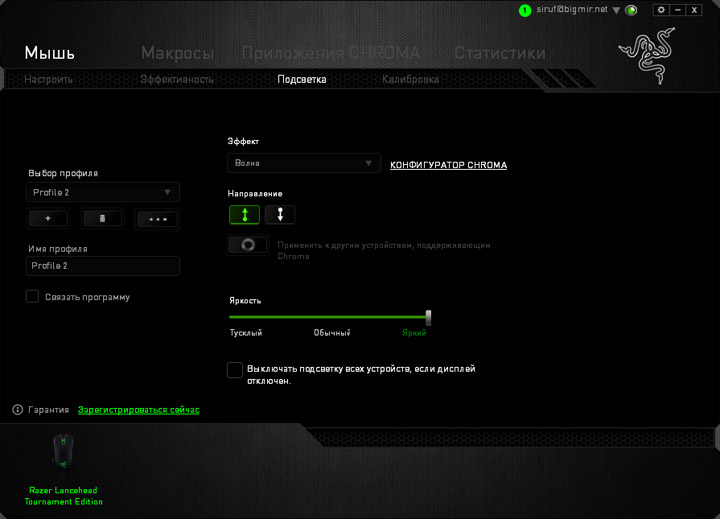720x519 pixels.
Task: Click Razer Lancehead Tournament Edition label
Action: 63,496
